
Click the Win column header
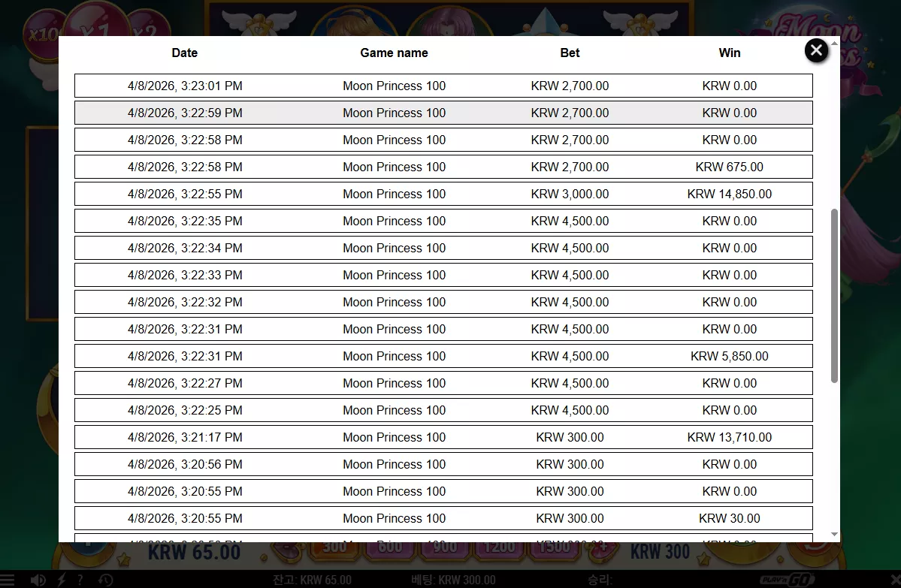click(x=729, y=53)
